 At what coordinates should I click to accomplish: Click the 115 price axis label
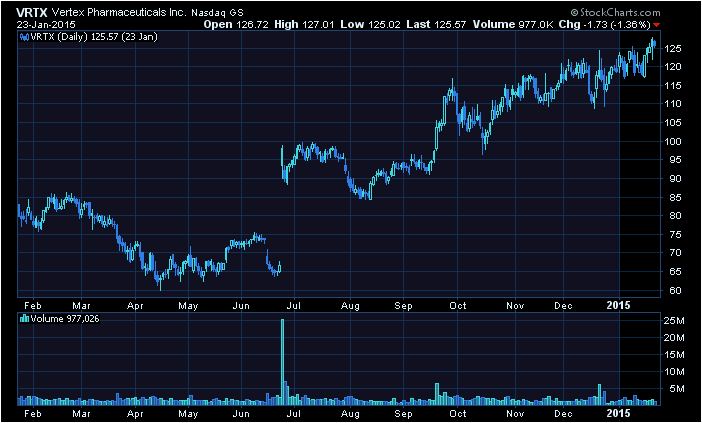coord(672,85)
